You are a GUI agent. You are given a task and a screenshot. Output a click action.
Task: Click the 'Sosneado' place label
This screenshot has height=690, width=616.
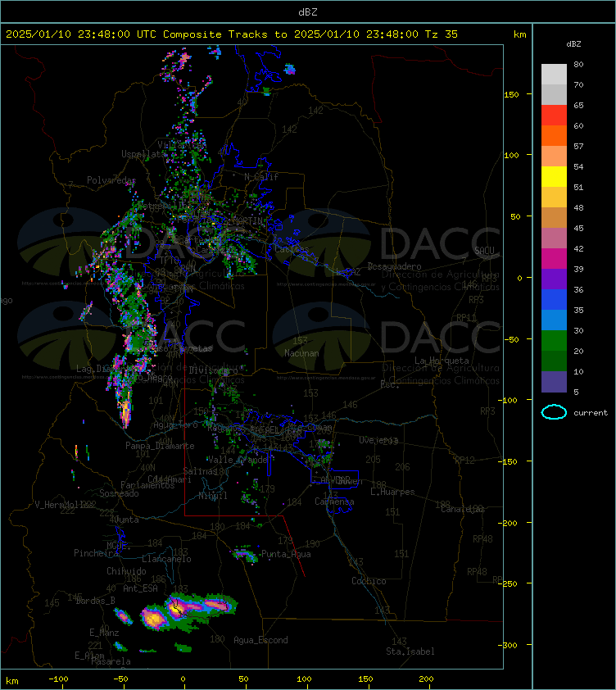pyautogui.click(x=119, y=494)
